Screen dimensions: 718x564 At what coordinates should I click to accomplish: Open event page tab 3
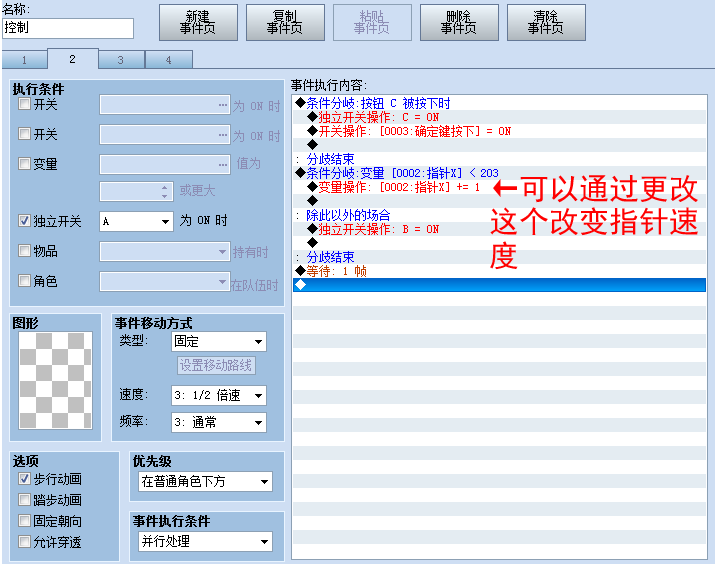(121, 60)
